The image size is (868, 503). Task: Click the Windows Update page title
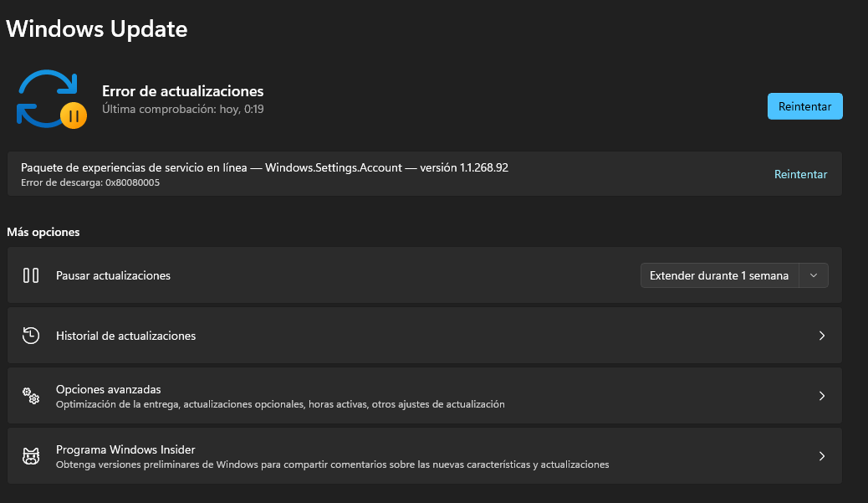[97, 28]
